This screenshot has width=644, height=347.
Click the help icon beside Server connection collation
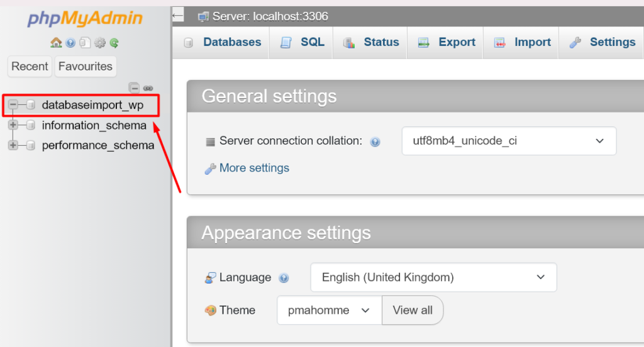pyautogui.click(x=375, y=141)
